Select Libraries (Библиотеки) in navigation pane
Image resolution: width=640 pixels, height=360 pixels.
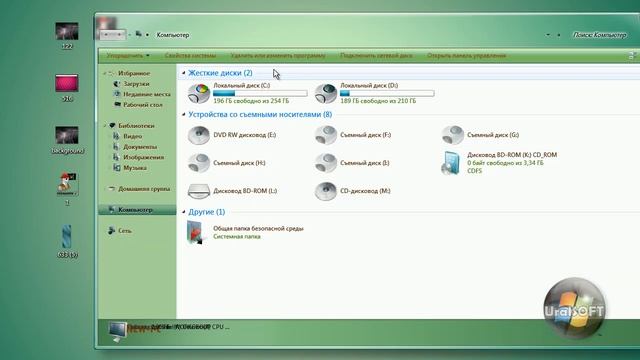[x=136, y=126]
